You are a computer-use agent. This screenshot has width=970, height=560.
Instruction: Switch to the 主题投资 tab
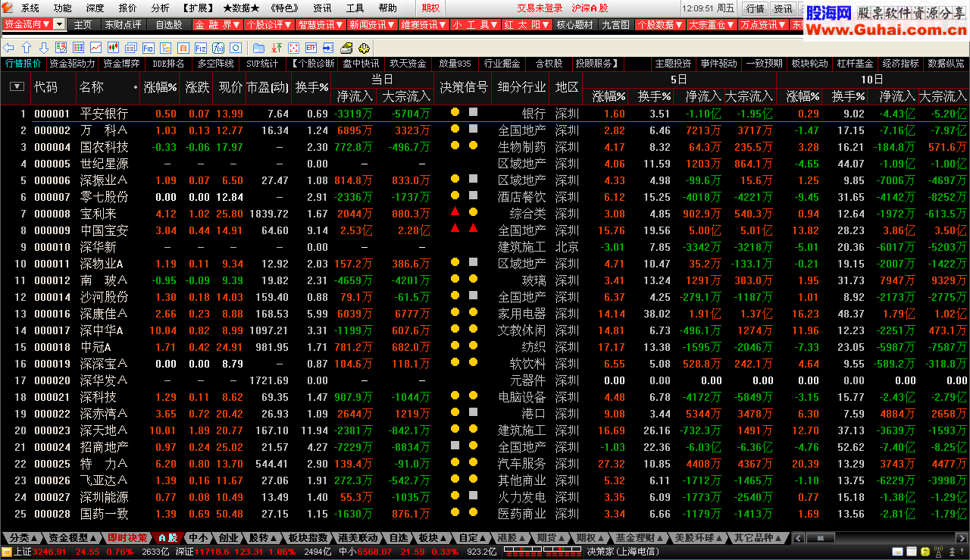pyautogui.click(x=673, y=64)
